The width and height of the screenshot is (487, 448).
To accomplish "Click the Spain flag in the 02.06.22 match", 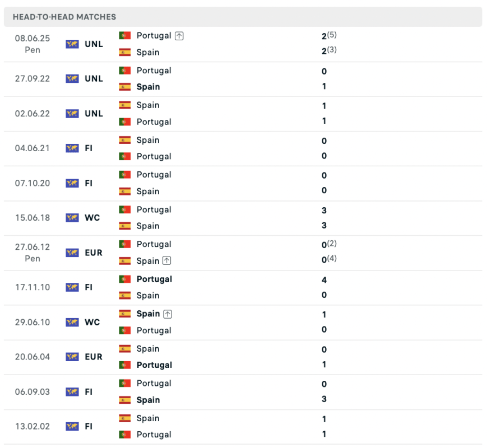I will click(124, 105).
